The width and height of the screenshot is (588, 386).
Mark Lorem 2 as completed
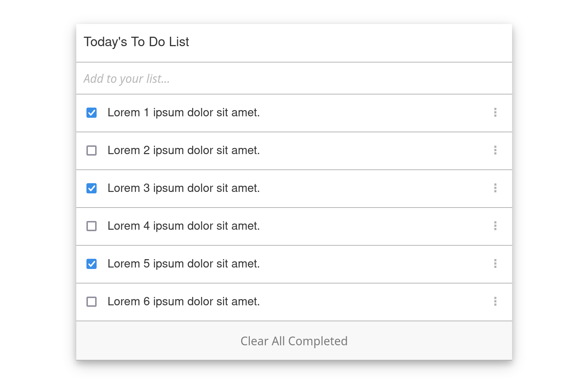pos(91,151)
